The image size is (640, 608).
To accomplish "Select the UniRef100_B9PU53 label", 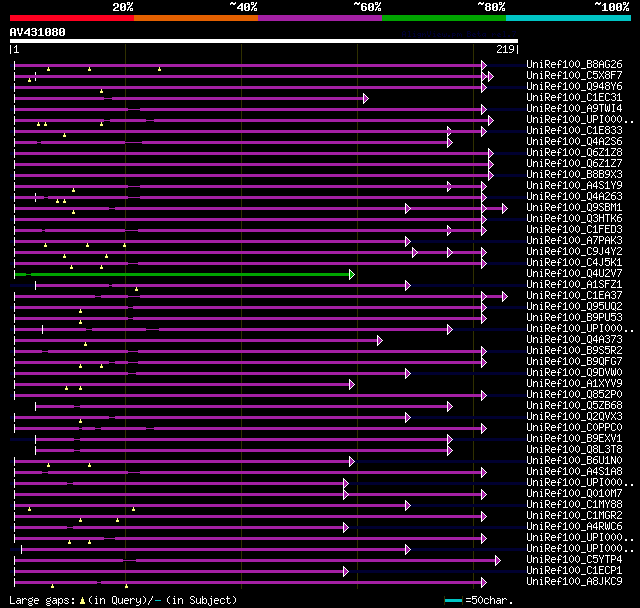I will point(574,318).
